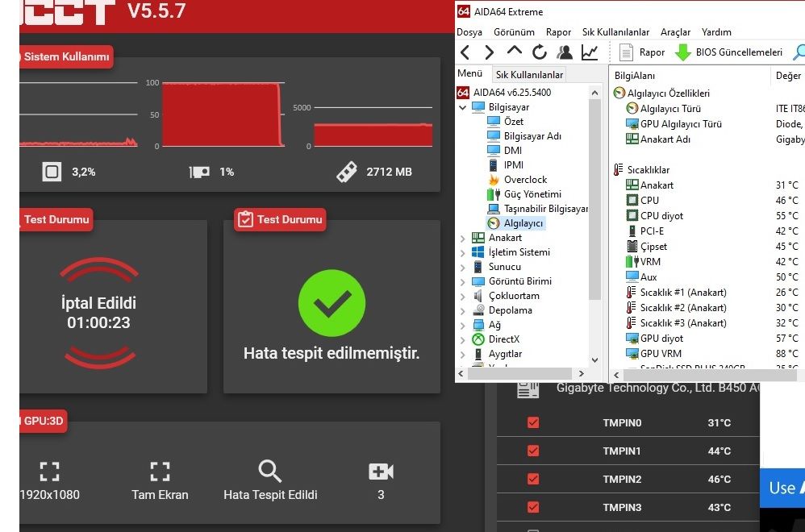Open the Görünüm menu
The width and height of the screenshot is (805, 532).
[x=514, y=31]
